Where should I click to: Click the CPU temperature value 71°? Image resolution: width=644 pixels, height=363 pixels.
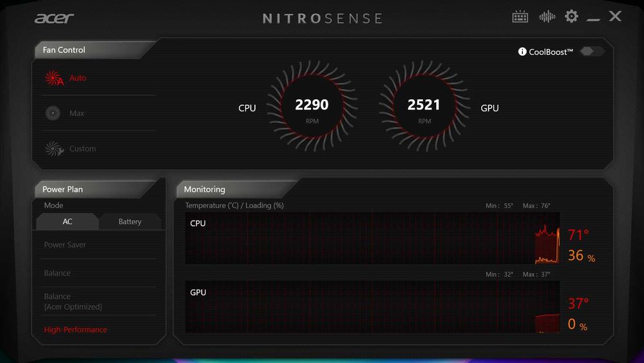578,235
